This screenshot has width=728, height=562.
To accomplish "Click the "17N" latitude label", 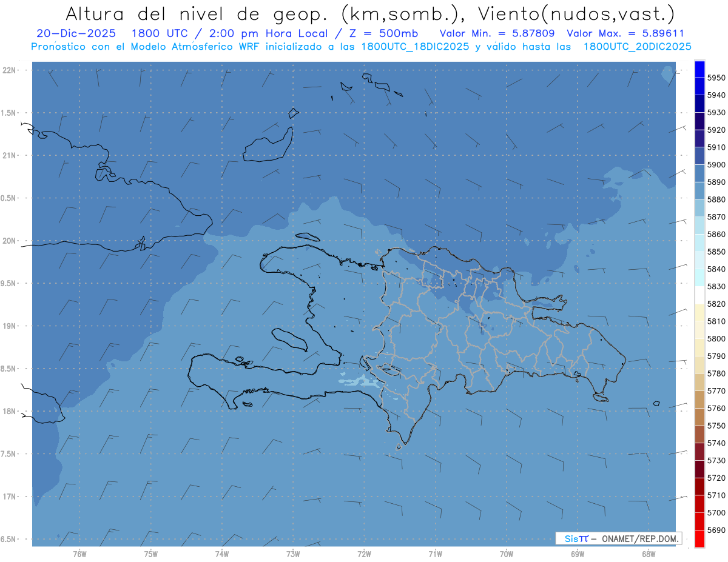I will coord(9,497).
